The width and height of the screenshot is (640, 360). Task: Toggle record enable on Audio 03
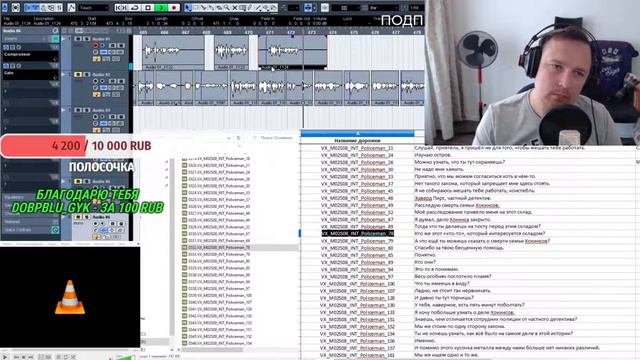pos(96,117)
